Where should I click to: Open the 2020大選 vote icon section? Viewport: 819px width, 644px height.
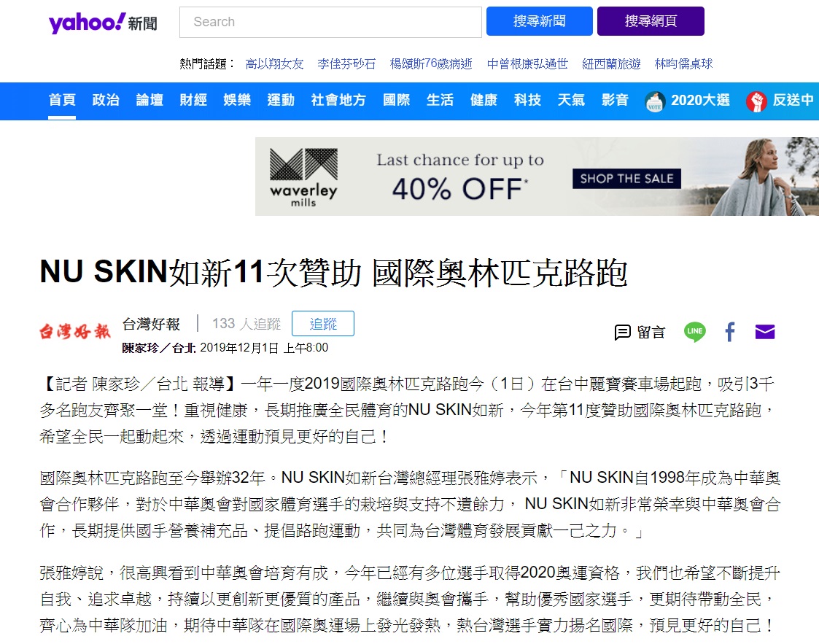[655, 101]
